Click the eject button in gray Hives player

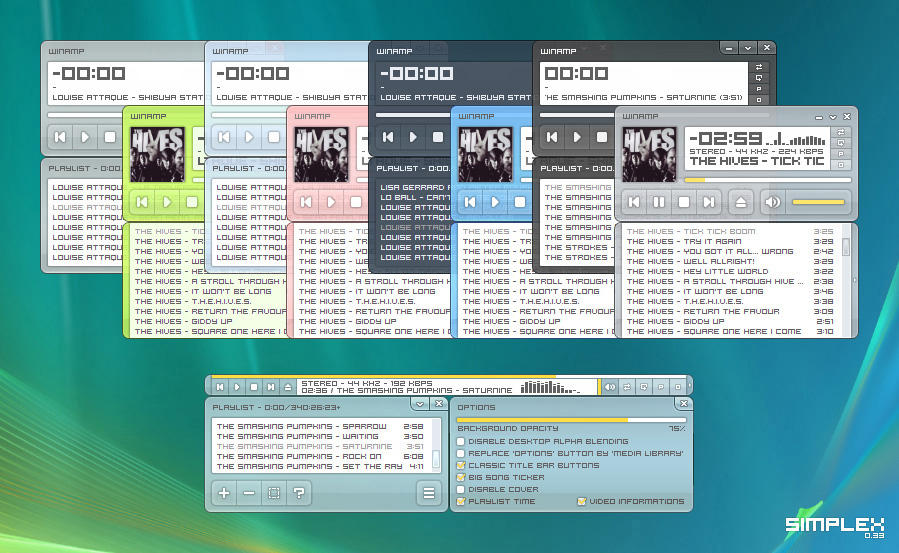(x=741, y=202)
